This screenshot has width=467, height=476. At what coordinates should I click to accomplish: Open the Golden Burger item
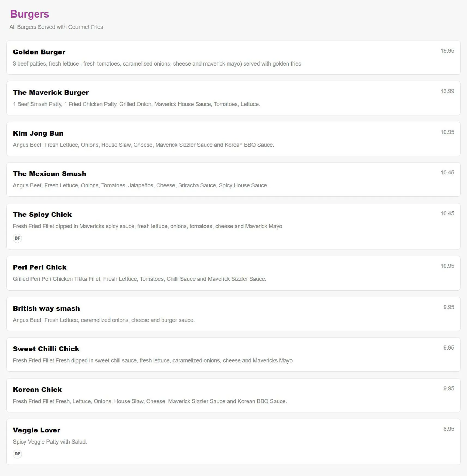click(233, 57)
